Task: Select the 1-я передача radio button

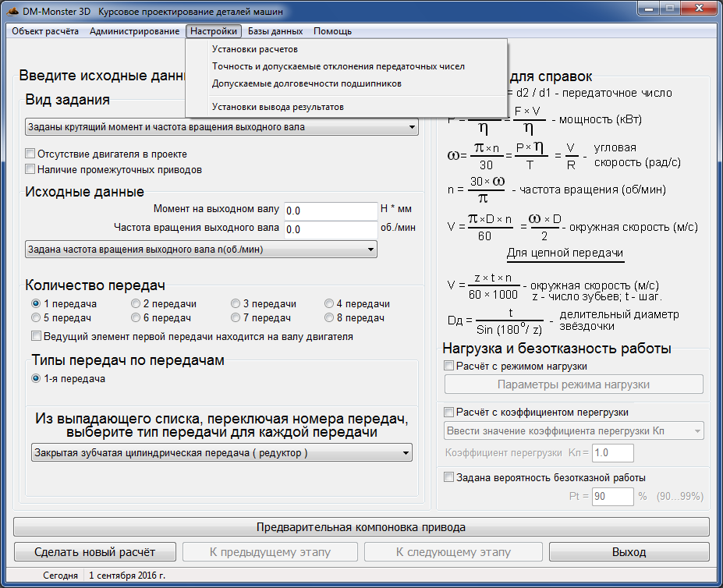Action: (36, 379)
